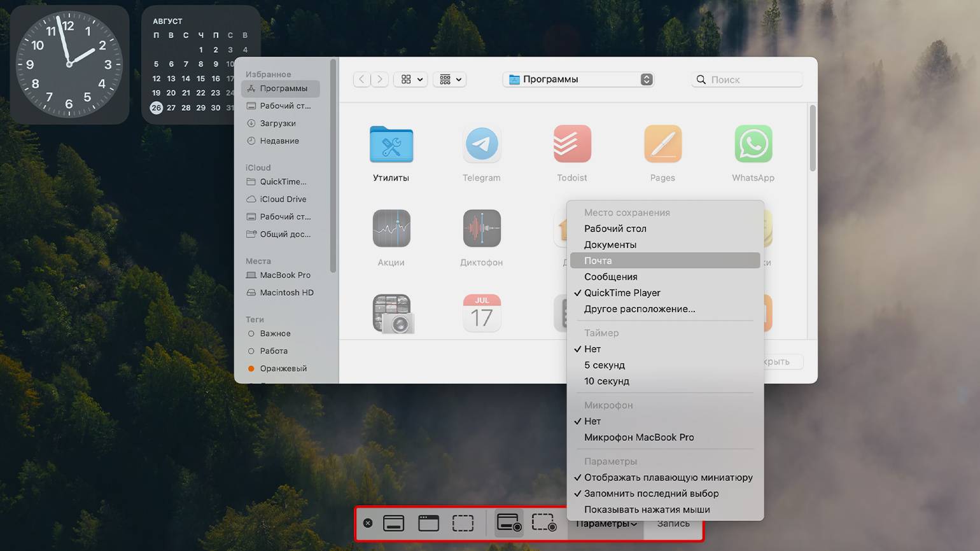Open the Параметры dropdown in toolbar
980x551 pixels.
[x=606, y=524]
